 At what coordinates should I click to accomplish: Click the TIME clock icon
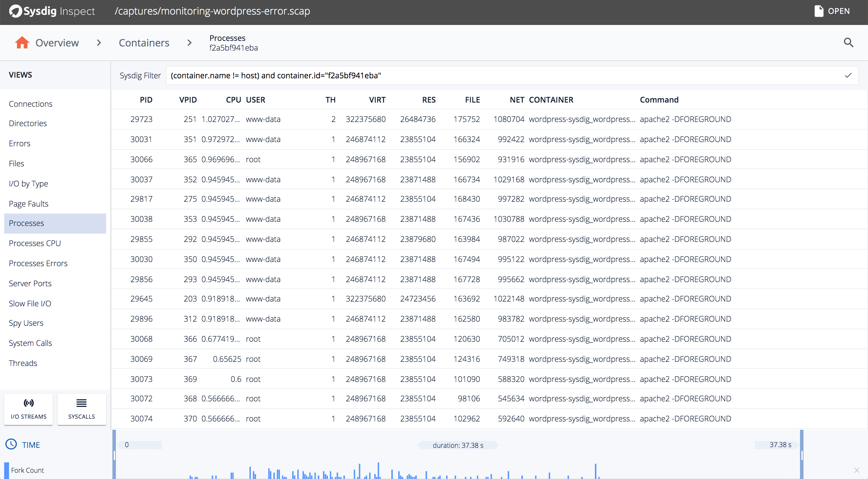coord(11,444)
